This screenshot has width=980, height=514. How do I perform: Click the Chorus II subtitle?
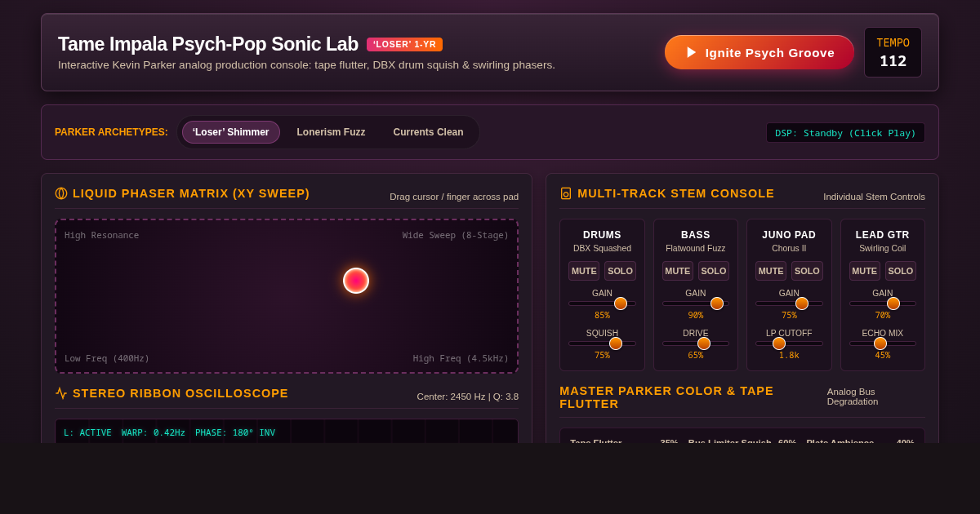point(789,248)
